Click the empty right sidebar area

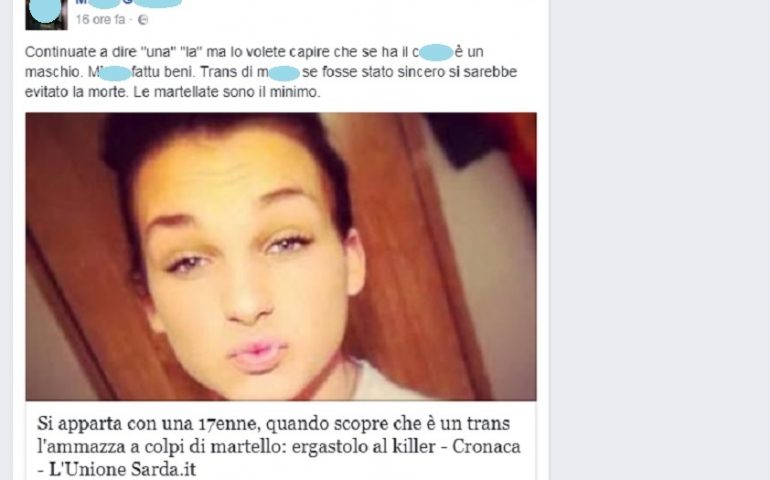click(660, 240)
